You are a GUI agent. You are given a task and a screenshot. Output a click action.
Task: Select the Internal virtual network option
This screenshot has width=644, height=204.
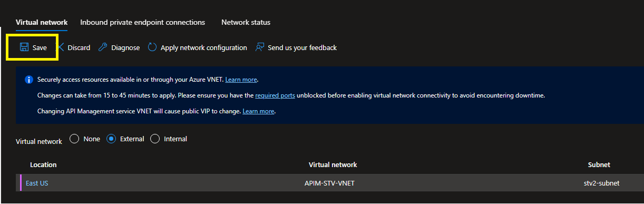[155, 139]
